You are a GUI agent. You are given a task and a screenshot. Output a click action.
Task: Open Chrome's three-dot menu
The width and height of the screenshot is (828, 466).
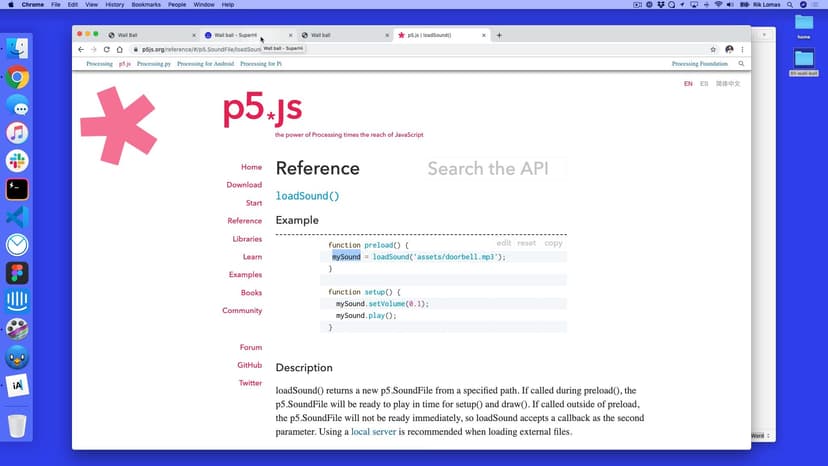(x=742, y=49)
